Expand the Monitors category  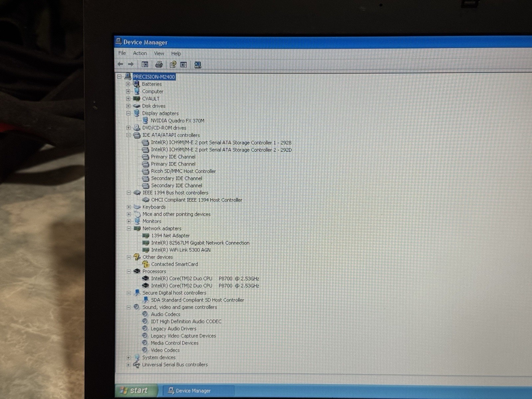click(x=129, y=221)
